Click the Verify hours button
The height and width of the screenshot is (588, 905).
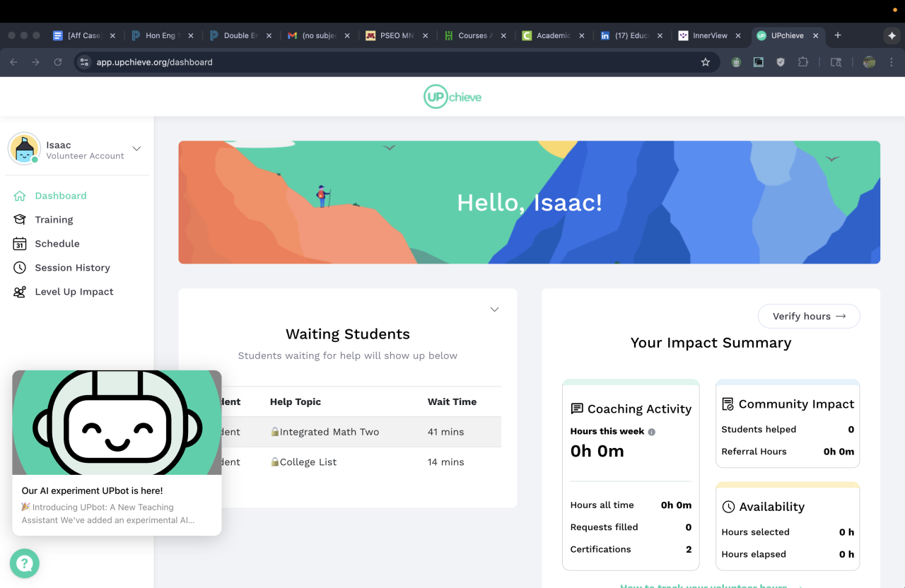[x=809, y=317]
